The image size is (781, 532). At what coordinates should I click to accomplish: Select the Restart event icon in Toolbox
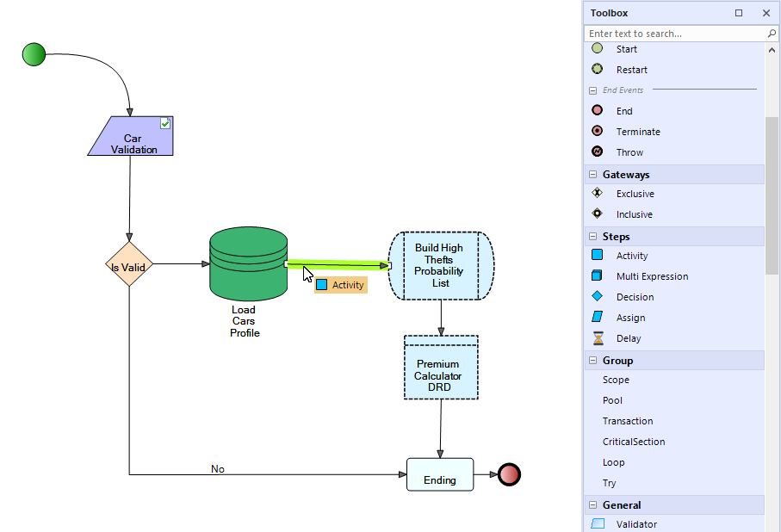(x=598, y=69)
